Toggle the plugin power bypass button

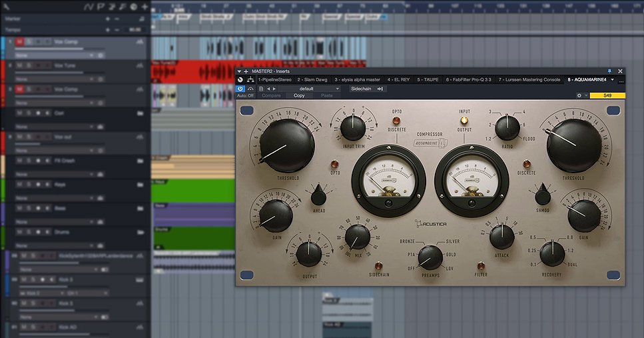240,88
